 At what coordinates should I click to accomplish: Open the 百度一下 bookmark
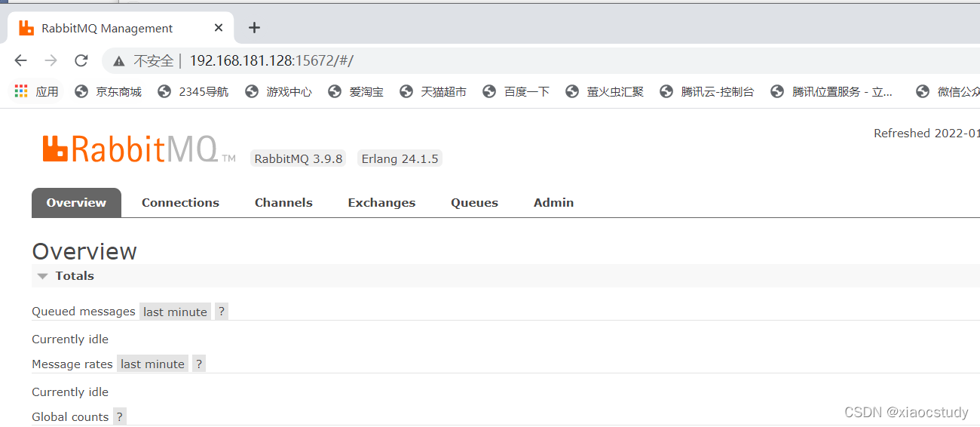(516, 91)
